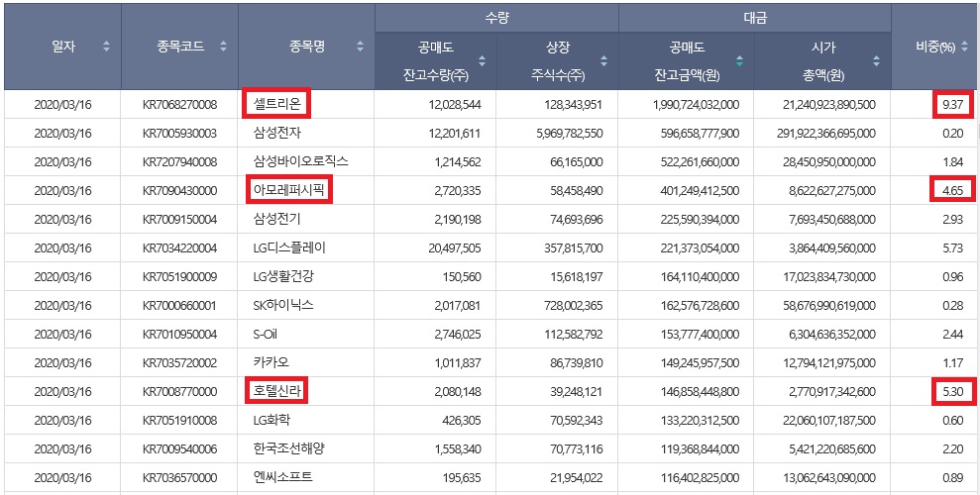The width and height of the screenshot is (980, 495).
Task: Click the 종목코드 column header
Action: (181, 47)
